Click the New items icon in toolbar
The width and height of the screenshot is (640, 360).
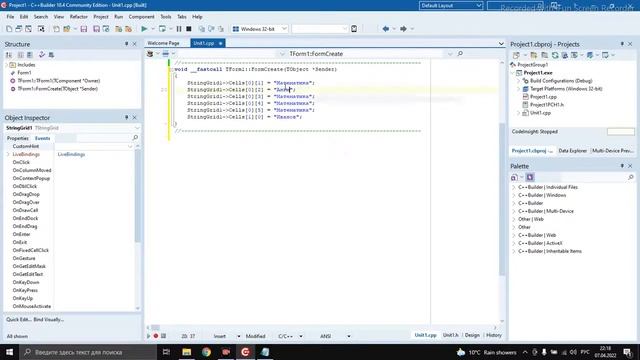(x=9, y=29)
